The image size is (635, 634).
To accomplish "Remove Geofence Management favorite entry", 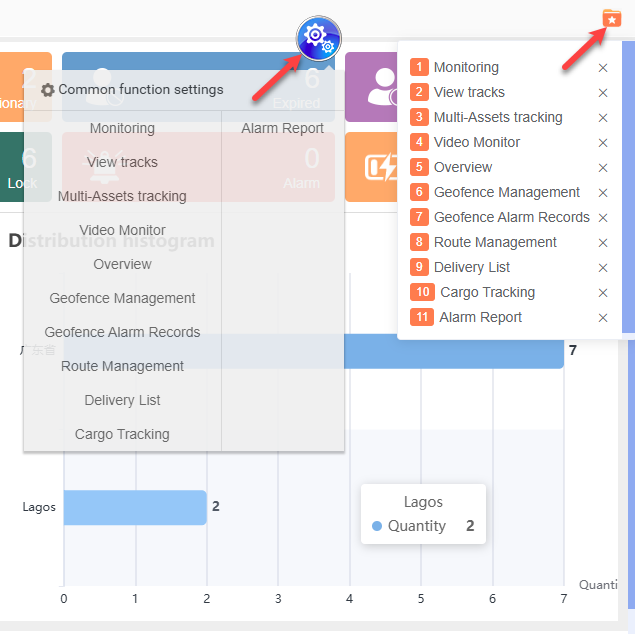I will coord(602,193).
